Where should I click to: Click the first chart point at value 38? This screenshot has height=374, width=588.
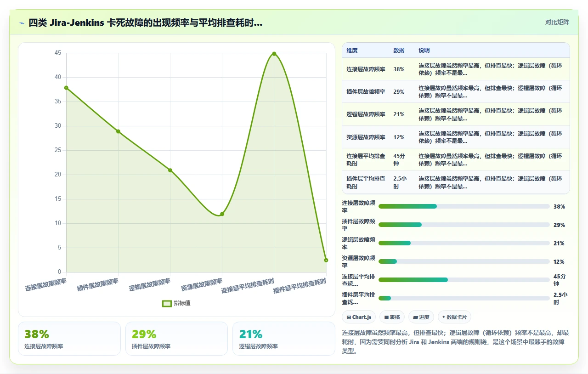point(66,88)
